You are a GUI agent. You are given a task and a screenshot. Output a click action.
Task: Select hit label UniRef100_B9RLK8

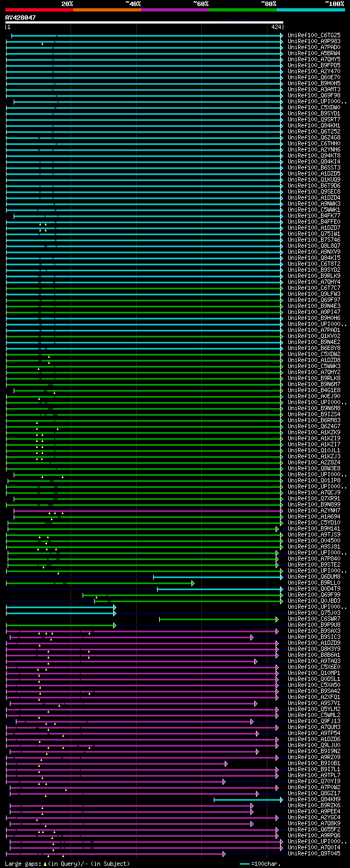point(314,378)
